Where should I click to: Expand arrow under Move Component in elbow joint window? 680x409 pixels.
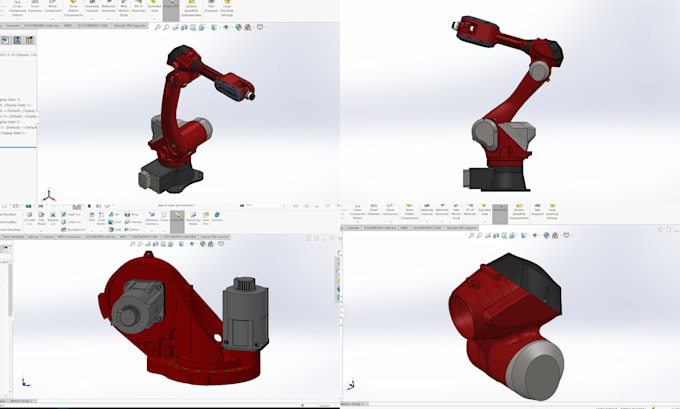(390, 222)
